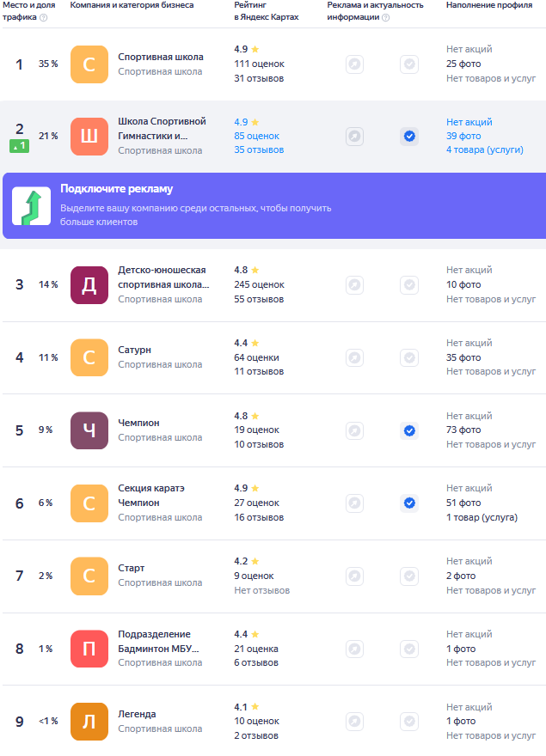Viewport: 546px width, 756px height.
Task: Click the help icon next to 'информации' header
Action: [385, 17]
